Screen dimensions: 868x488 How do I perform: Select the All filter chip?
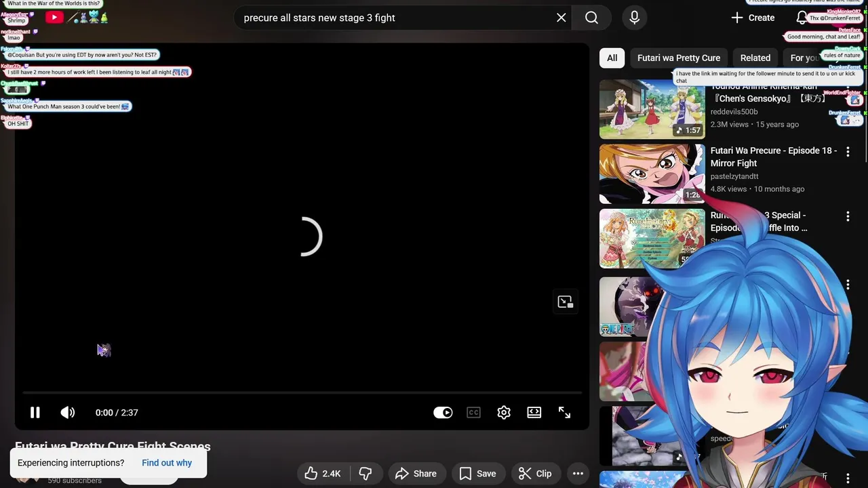pos(612,58)
